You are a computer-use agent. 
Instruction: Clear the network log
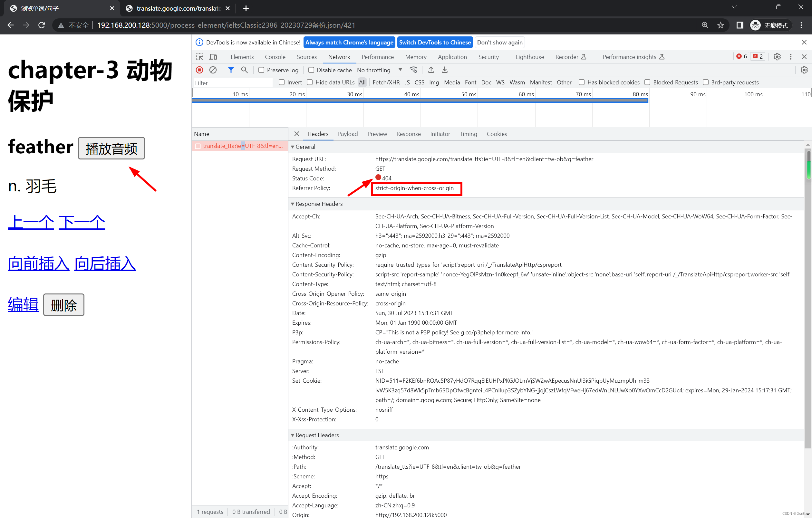pyautogui.click(x=213, y=70)
